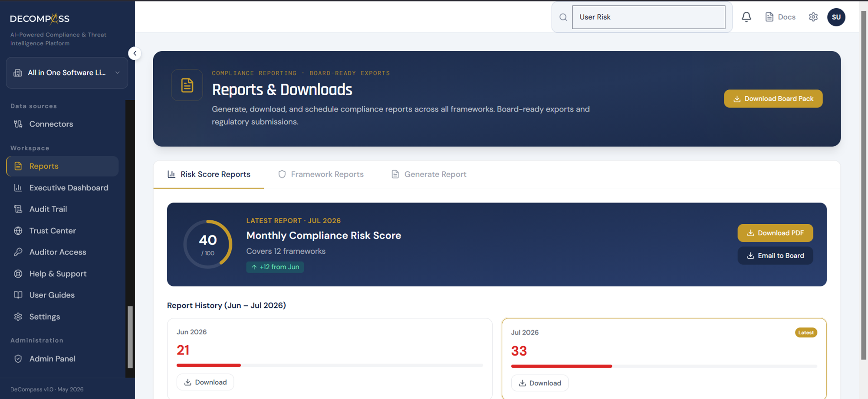
Task: Open the Executive Dashboard page
Action: click(x=62, y=188)
